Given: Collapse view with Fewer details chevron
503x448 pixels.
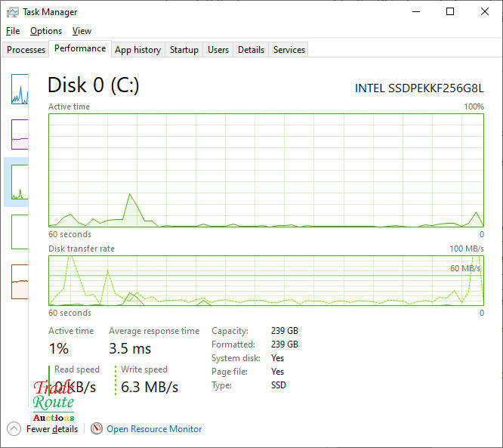Looking at the screenshot, I should [x=14, y=428].
